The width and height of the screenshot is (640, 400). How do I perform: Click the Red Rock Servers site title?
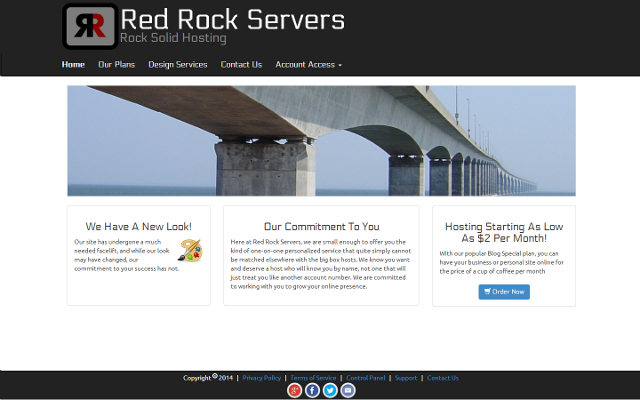232,19
